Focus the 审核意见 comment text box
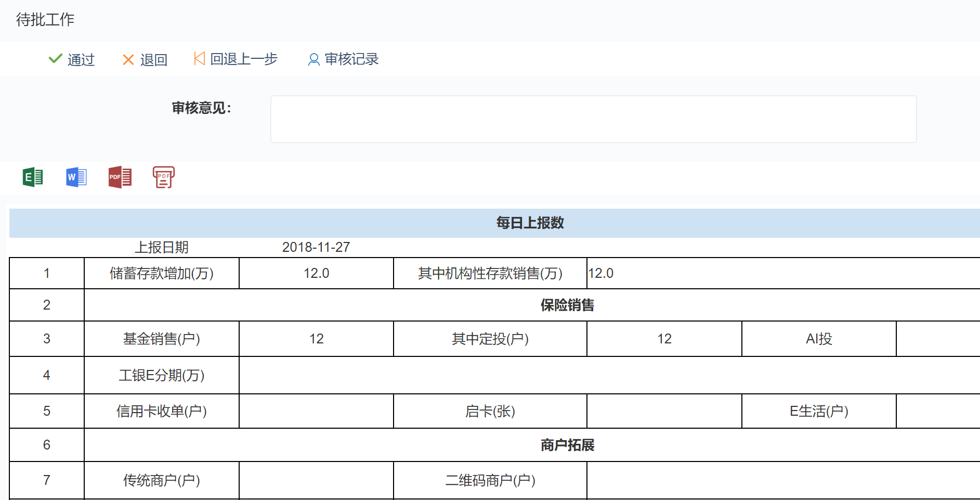The height and width of the screenshot is (500, 980). click(x=593, y=119)
